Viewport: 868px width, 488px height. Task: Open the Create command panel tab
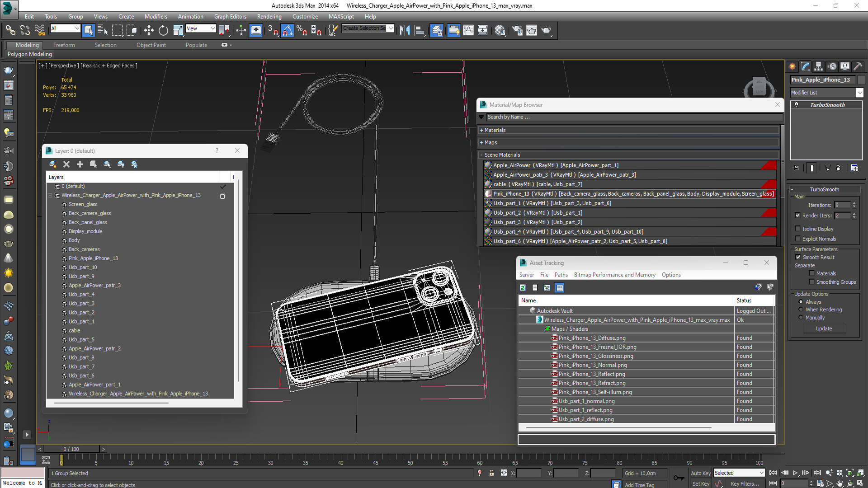pos(793,66)
